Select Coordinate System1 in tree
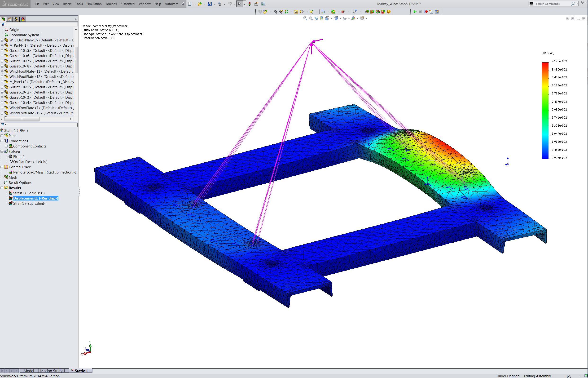This screenshot has width=588, height=378. (x=25, y=35)
